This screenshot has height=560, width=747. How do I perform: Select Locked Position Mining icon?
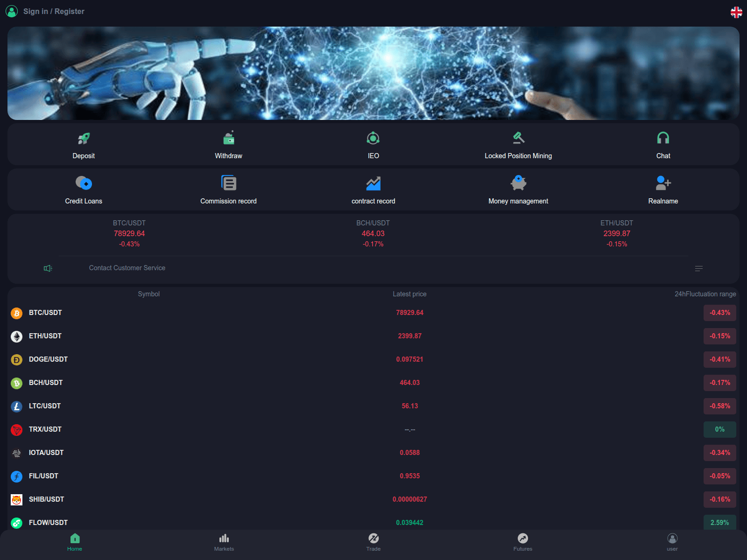click(x=518, y=139)
